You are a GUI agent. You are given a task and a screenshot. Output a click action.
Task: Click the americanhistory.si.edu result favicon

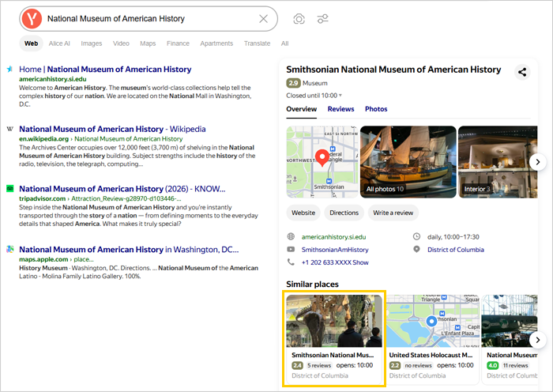9,70
